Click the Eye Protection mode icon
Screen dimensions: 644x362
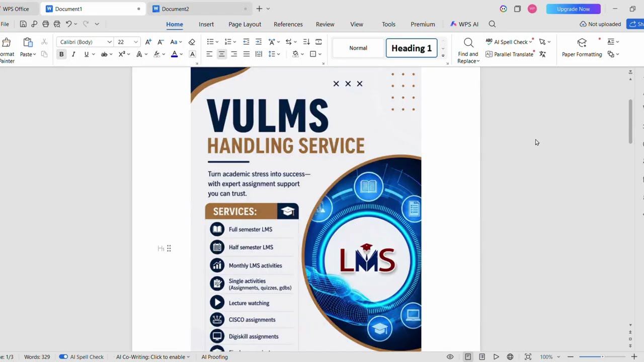click(x=450, y=357)
